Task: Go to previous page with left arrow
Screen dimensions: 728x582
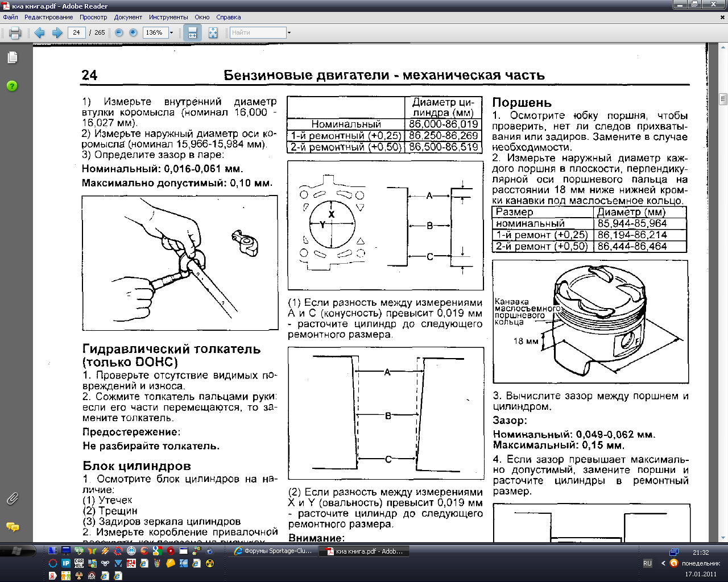Action: click(40, 33)
